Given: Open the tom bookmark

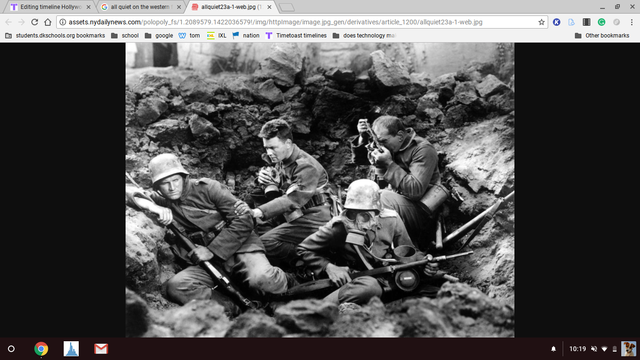Looking at the screenshot, I should pyautogui.click(x=189, y=36).
